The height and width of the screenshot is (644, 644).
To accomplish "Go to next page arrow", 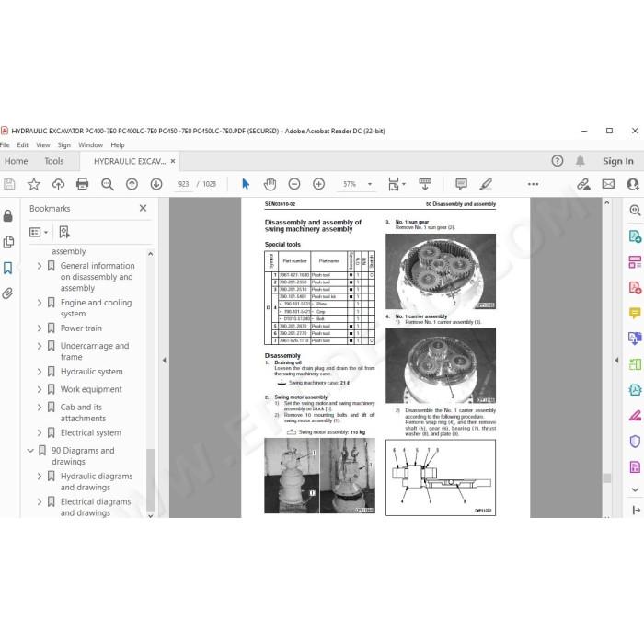I will click(156, 184).
